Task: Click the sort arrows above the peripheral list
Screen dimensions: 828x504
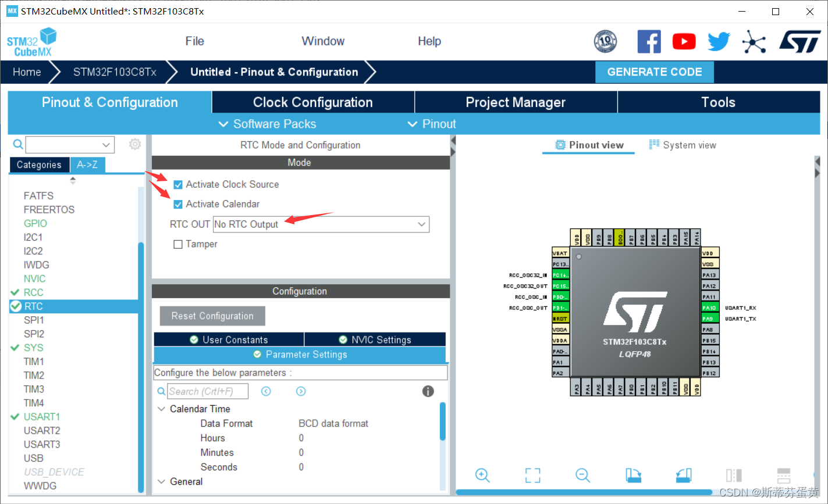Action: pyautogui.click(x=73, y=180)
